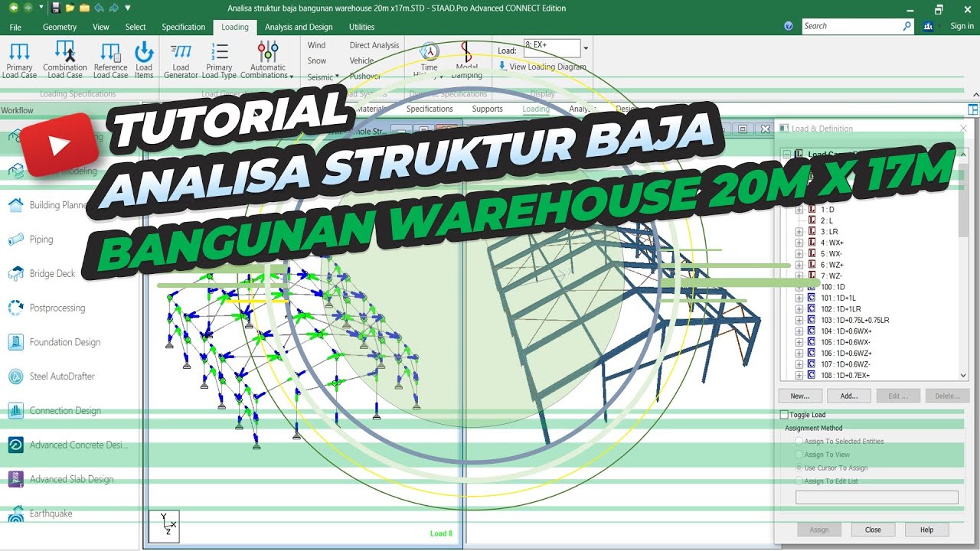Click the Primary Load Case icon
Image resolution: width=980 pixels, height=551 pixels.
[x=19, y=60]
